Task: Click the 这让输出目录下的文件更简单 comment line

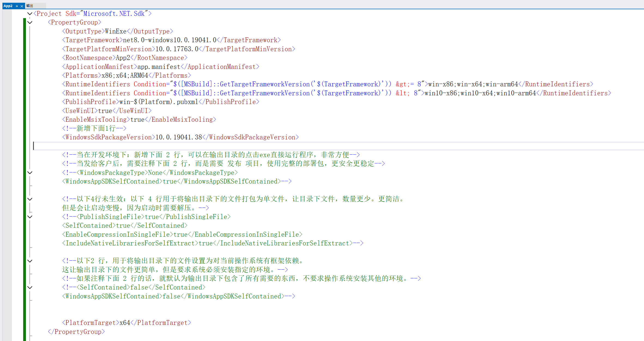Action: (175, 270)
